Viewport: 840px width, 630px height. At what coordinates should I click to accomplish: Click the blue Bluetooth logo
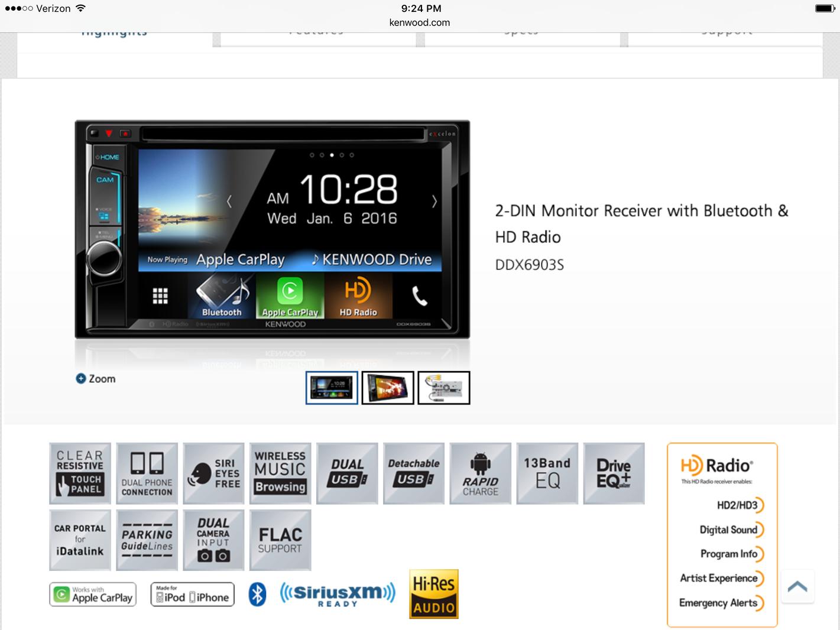click(x=257, y=595)
